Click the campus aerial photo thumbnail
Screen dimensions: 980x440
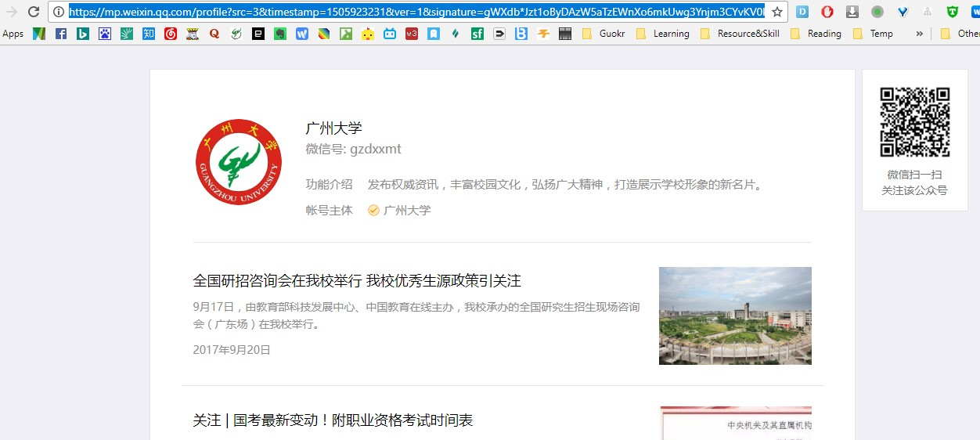click(x=735, y=316)
